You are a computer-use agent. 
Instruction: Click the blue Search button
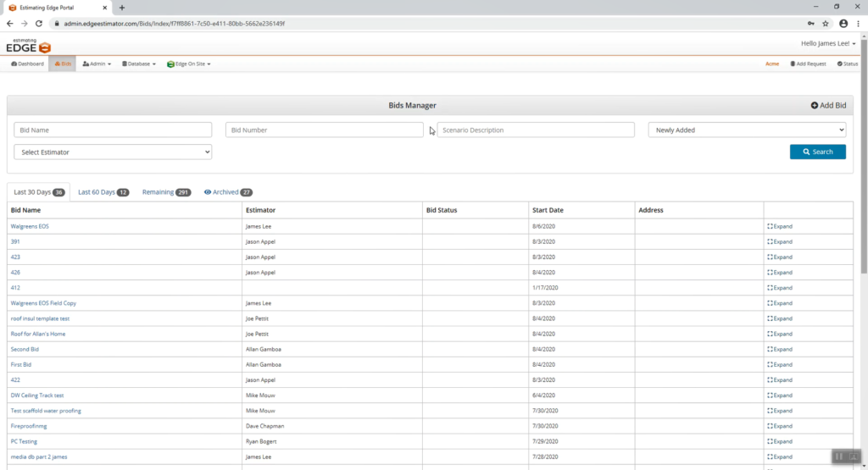click(x=817, y=152)
